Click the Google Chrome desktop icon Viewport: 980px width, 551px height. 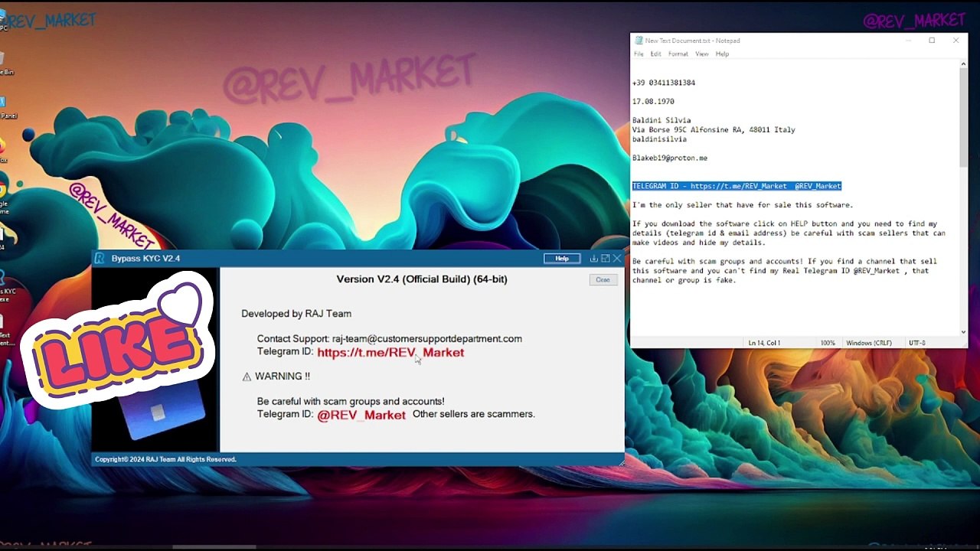pos(3,191)
